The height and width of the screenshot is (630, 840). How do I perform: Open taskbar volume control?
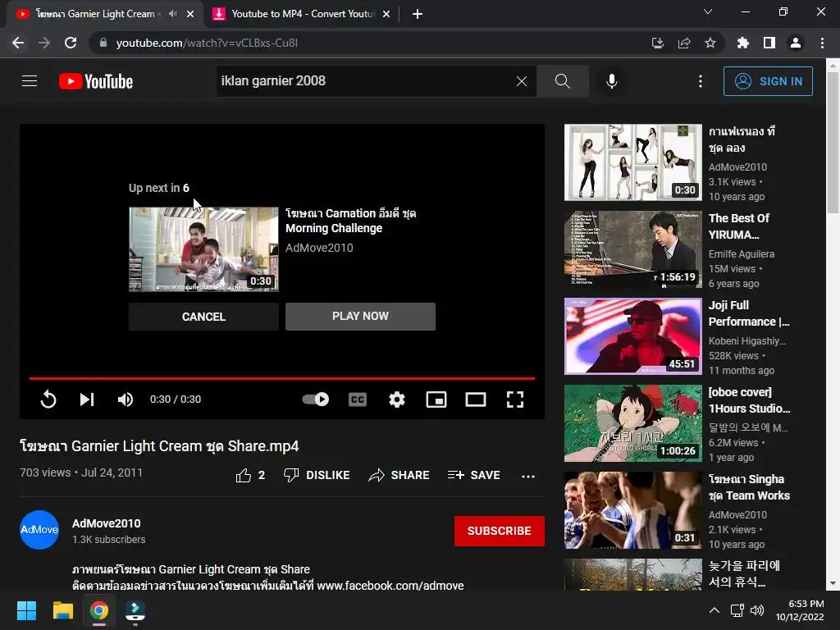click(757, 610)
